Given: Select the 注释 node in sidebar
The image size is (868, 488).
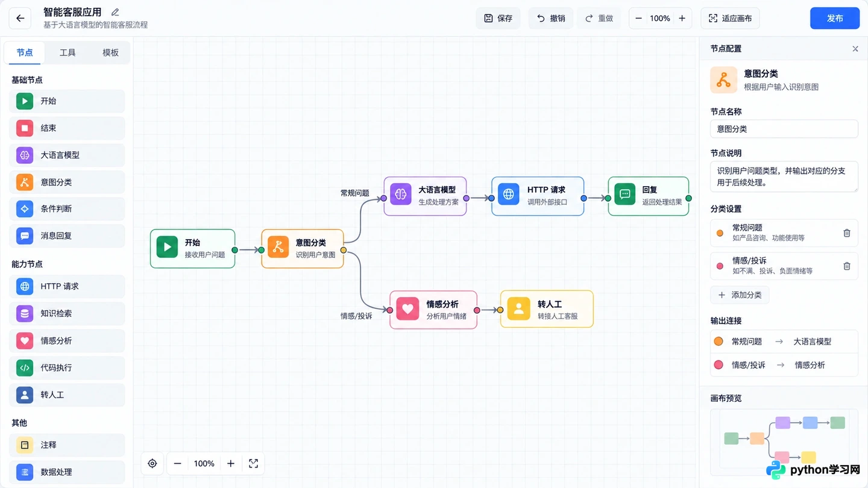Looking at the screenshot, I should pos(67,445).
